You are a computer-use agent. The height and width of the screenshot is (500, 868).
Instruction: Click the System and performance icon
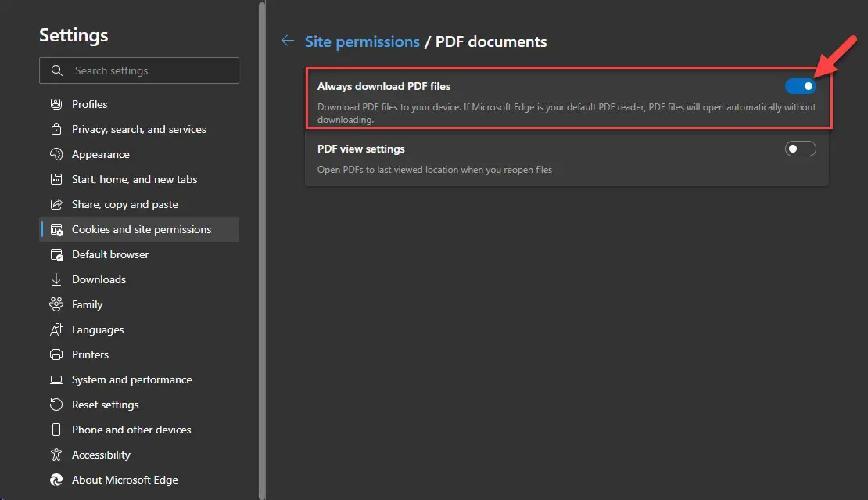pyautogui.click(x=56, y=379)
